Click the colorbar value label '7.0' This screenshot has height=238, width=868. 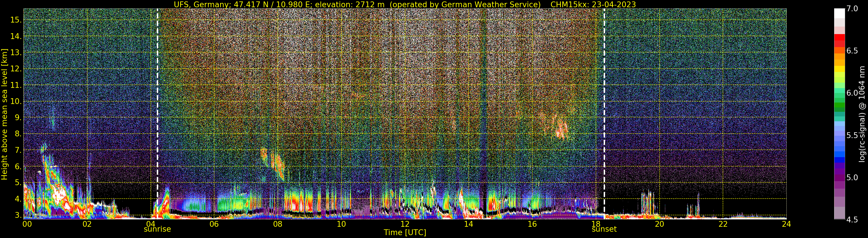[x=852, y=9]
